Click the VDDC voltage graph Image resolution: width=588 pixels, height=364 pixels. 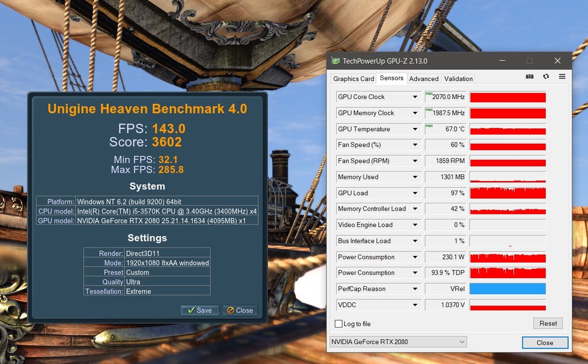(508, 305)
